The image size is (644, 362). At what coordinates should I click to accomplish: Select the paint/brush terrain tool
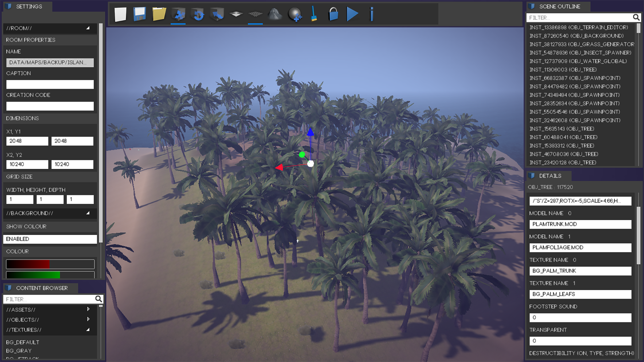(314, 15)
